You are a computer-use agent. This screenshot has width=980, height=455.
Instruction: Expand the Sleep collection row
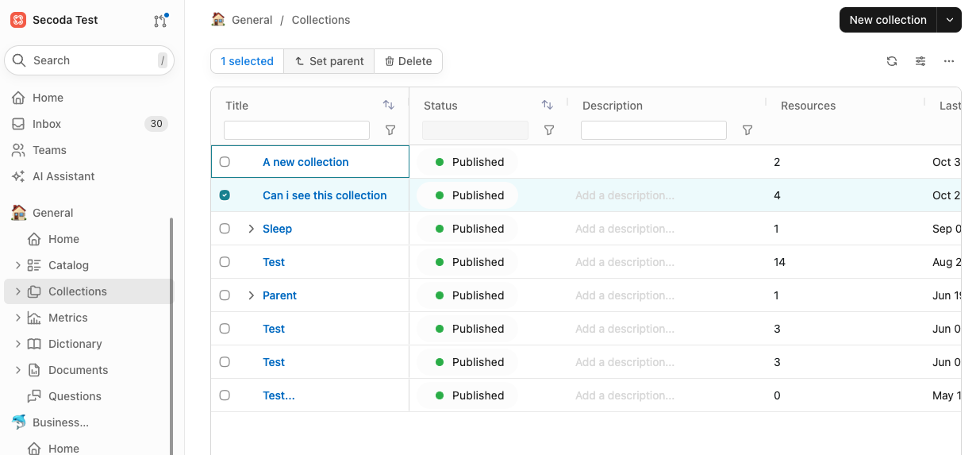click(251, 229)
